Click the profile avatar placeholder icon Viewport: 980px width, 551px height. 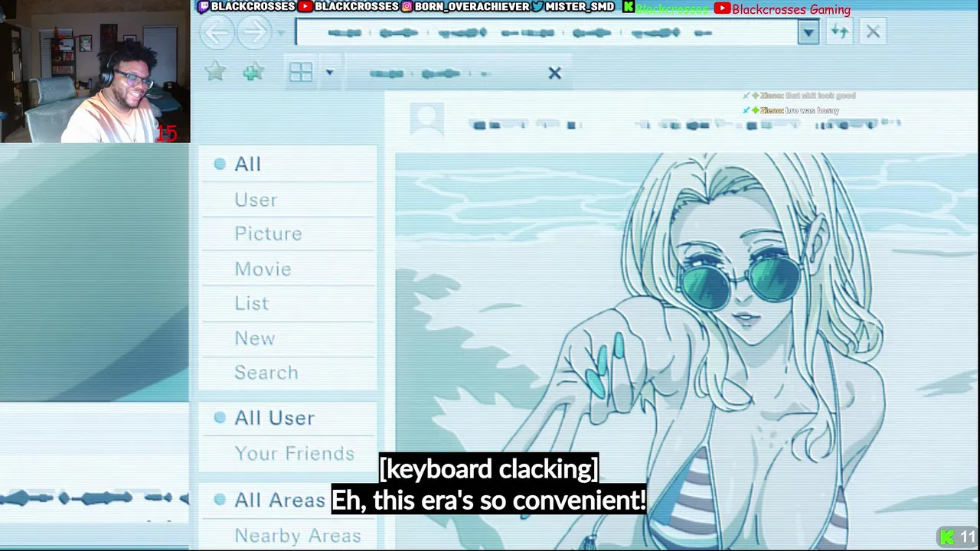[x=426, y=119]
